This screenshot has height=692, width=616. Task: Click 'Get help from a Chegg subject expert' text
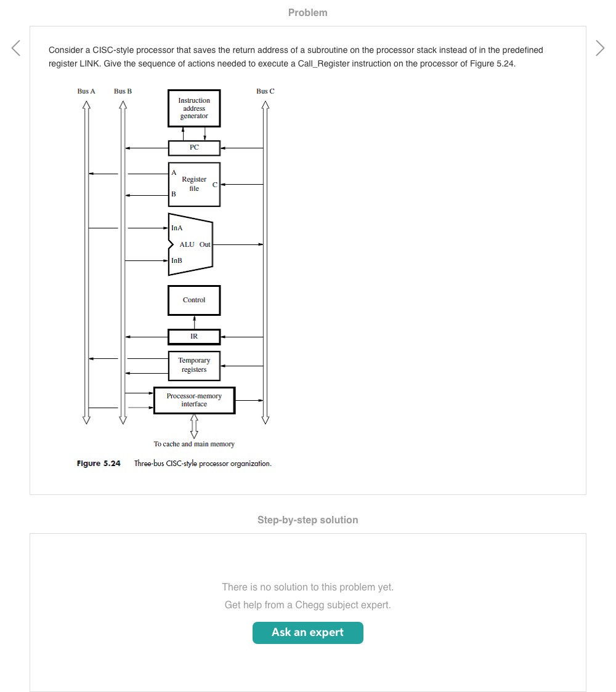coord(307,605)
